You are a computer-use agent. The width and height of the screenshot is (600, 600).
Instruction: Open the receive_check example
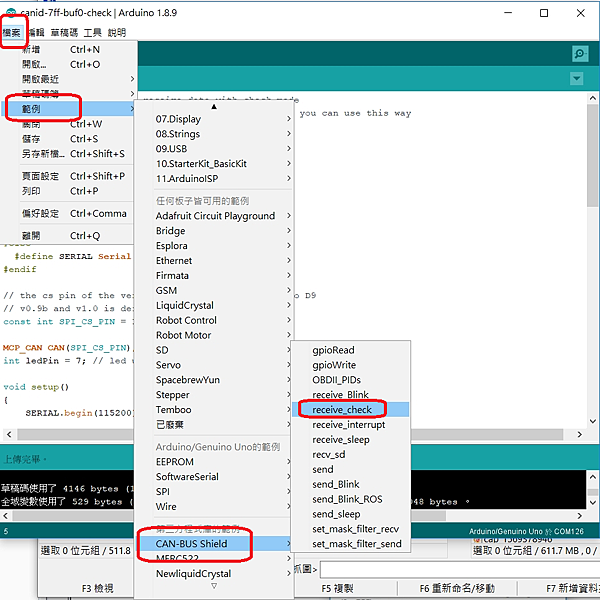(x=351, y=410)
